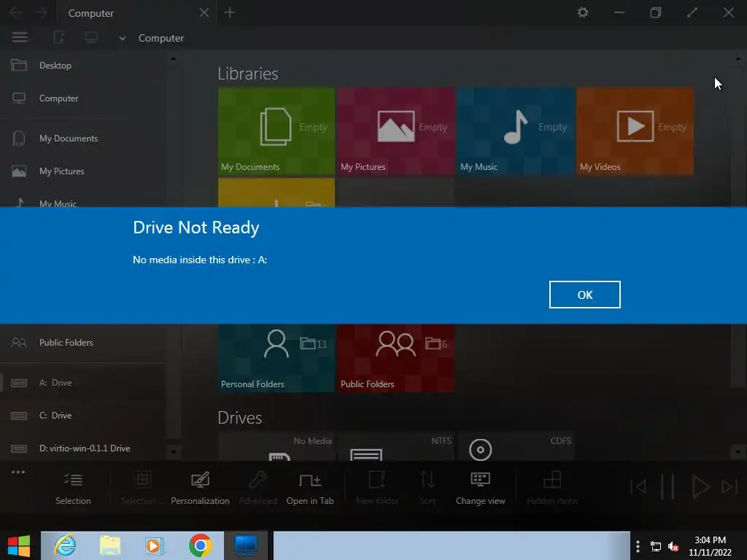
Task: Click main pane scroll up arrow
Action: tap(738, 58)
